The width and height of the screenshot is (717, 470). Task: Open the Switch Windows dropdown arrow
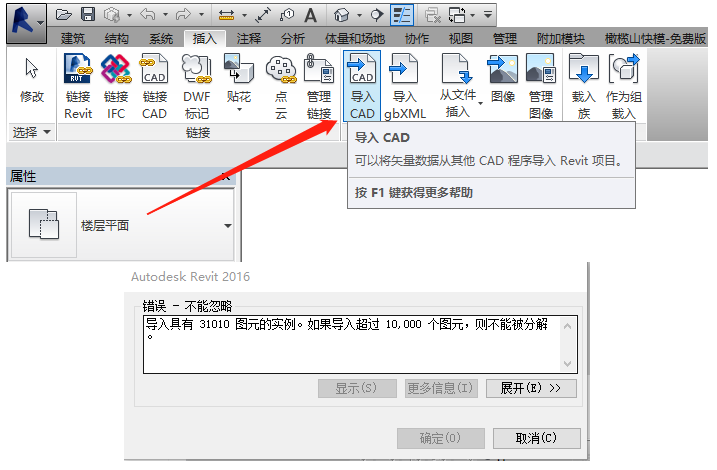472,16
